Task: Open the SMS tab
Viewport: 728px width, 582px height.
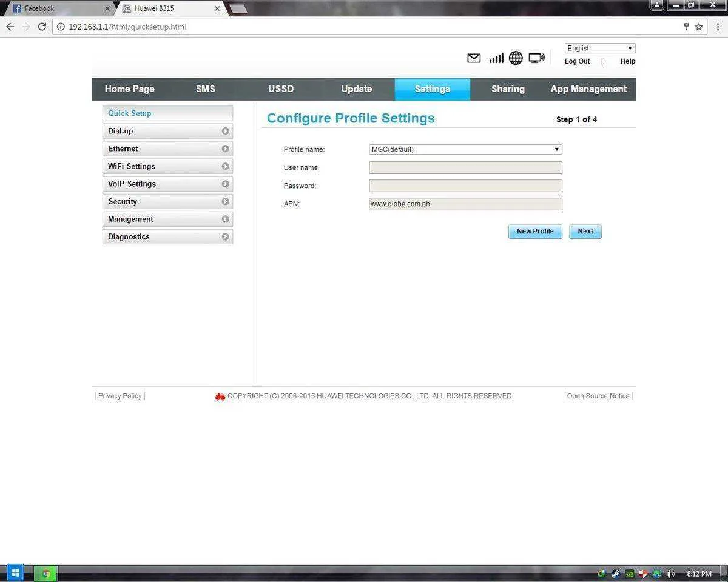Action: [x=206, y=89]
